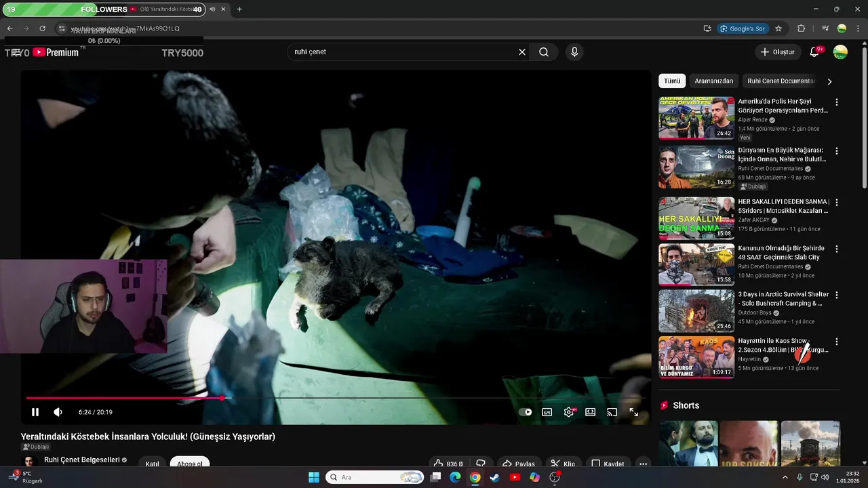Open the media control icon in toolbar

tap(825, 28)
